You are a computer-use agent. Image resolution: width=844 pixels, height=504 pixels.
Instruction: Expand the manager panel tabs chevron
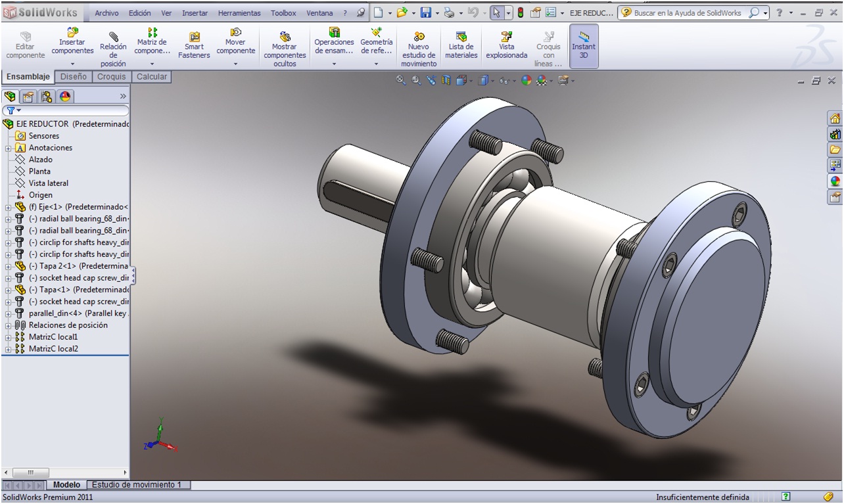122,97
